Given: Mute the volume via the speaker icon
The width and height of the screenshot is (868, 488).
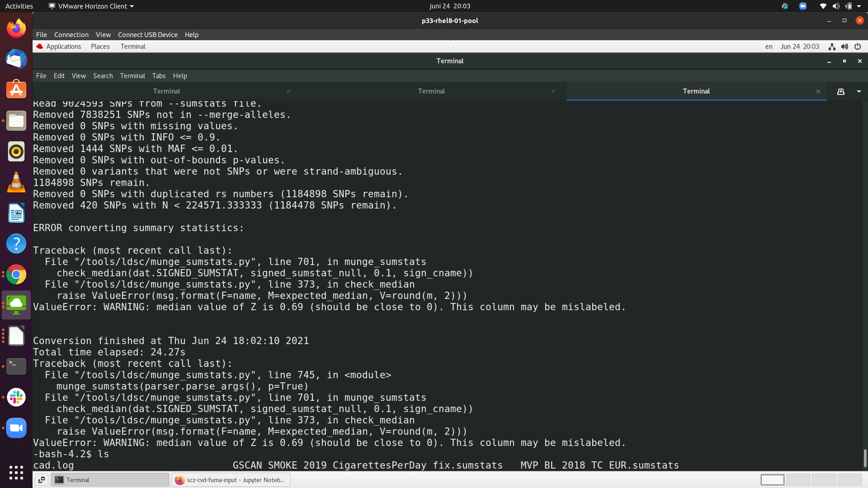Looking at the screenshot, I should (x=836, y=6).
